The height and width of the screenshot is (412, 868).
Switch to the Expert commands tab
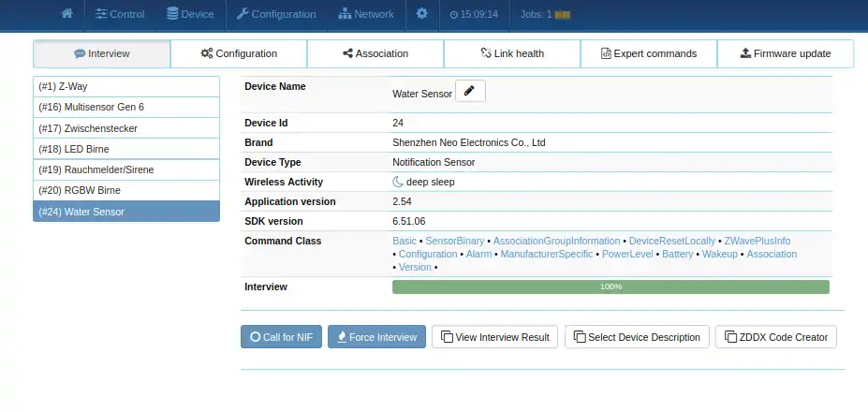click(649, 53)
